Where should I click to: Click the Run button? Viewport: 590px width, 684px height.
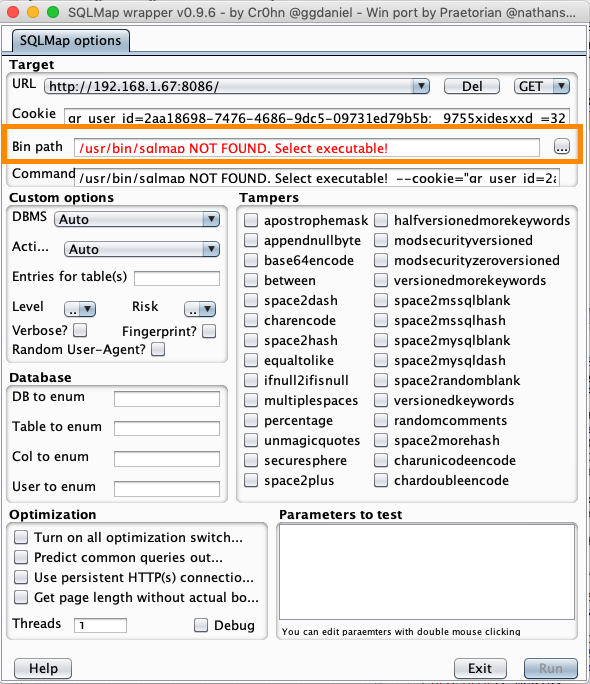[x=551, y=668]
